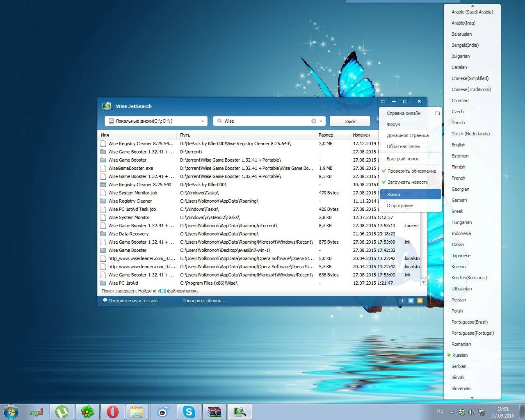Image resolution: width=525 pixels, height=420 pixels.
Task: Click Предложения и отзывы link
Action: pyautogui.click(x=133, y=301)
